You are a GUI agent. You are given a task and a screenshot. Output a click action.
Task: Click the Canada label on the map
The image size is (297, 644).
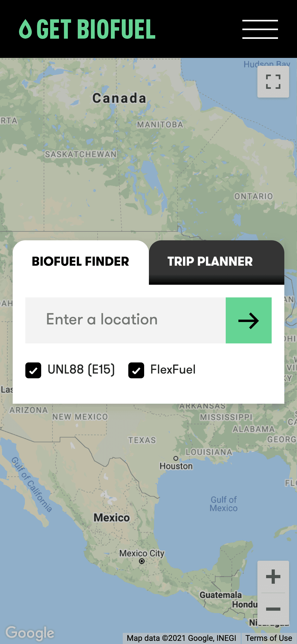point(119,98)
